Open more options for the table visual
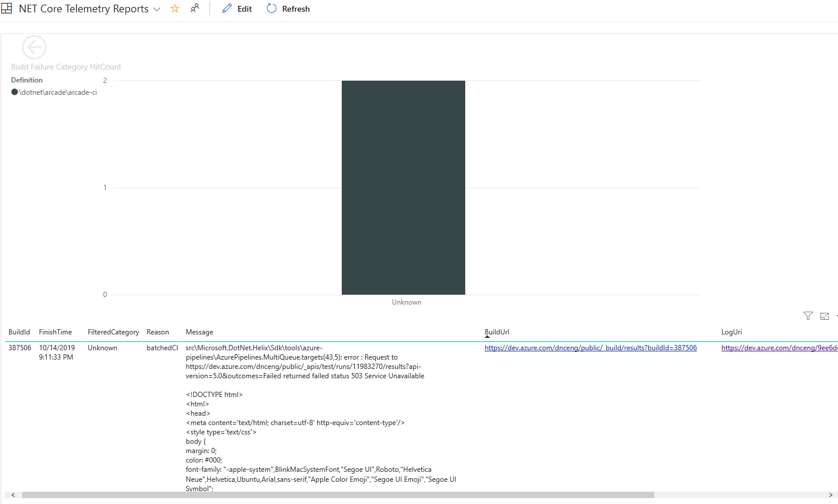This screenshot has height=504, width=838. (x=836, y=316)
